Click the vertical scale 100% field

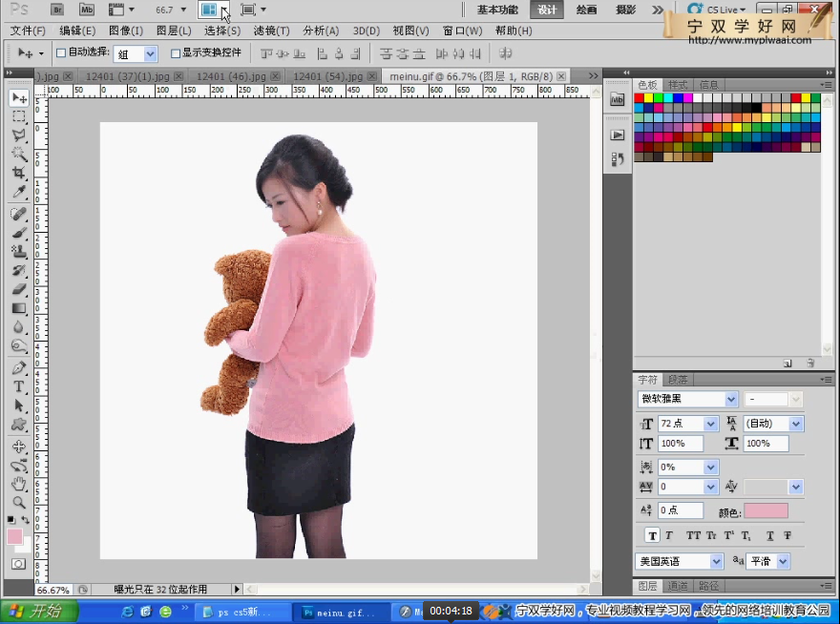coord(681,444)
